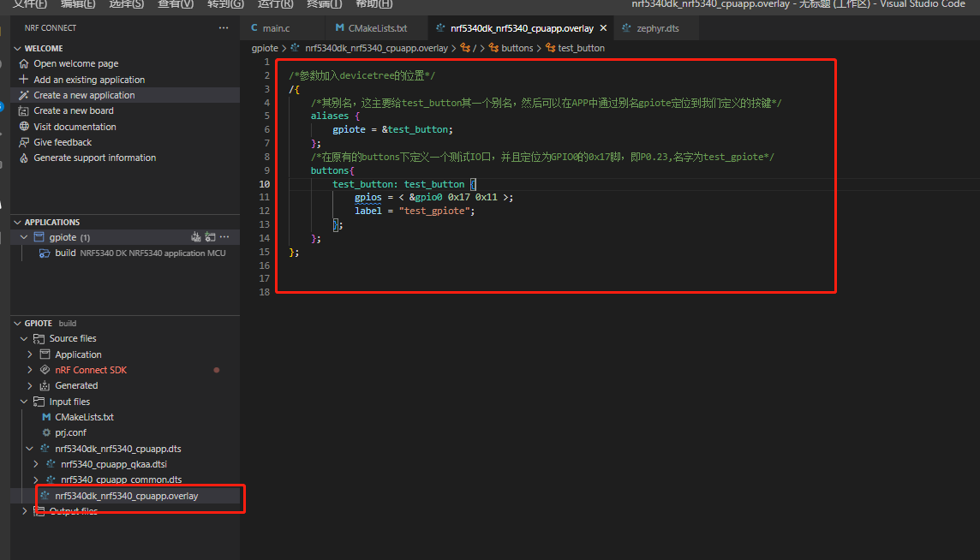Click '&gpio0' in the gpios line
This screenshot has width=980, height=560.
(x=426, y=198)
